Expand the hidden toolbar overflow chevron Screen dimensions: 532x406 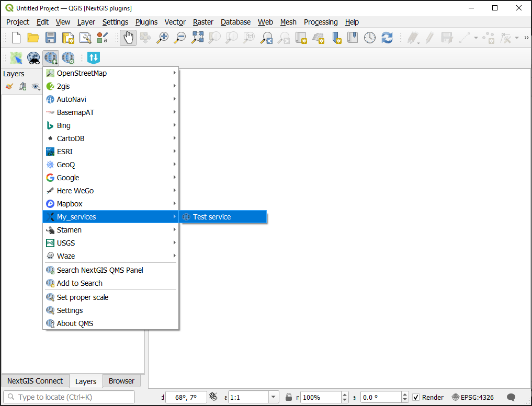pos(526,38)
